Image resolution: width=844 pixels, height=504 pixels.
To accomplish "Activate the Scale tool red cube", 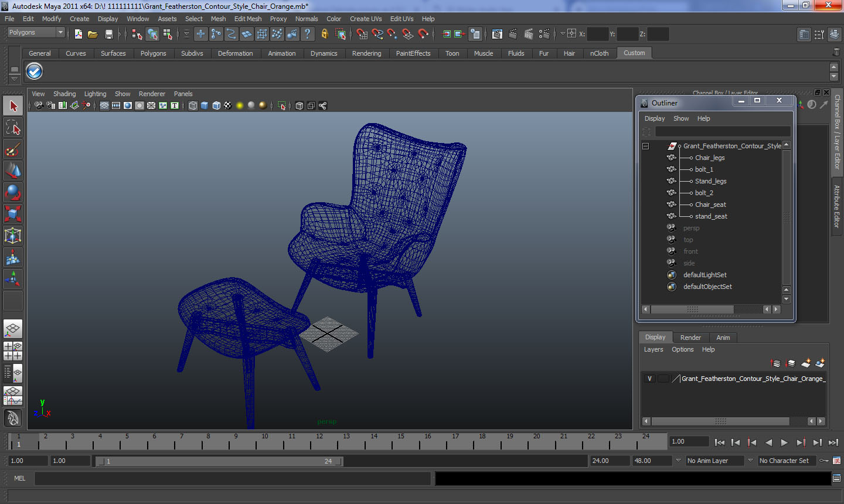I will [13, 214].
